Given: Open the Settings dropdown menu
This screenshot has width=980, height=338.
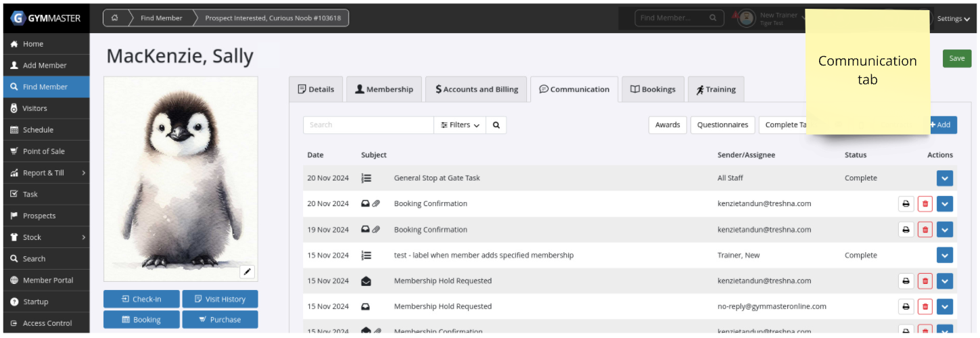Looking at the screenshot, I should click(952, 19).
